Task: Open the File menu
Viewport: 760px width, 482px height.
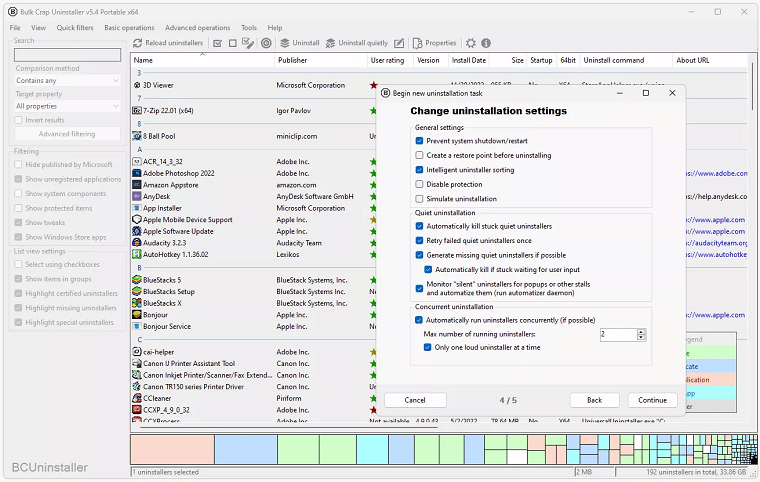Action: pos(15,28)
